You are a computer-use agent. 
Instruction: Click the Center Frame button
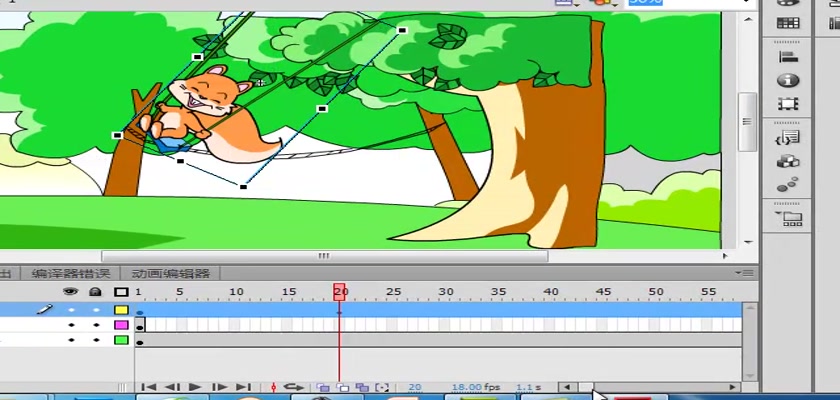click(x=274, y=387)
